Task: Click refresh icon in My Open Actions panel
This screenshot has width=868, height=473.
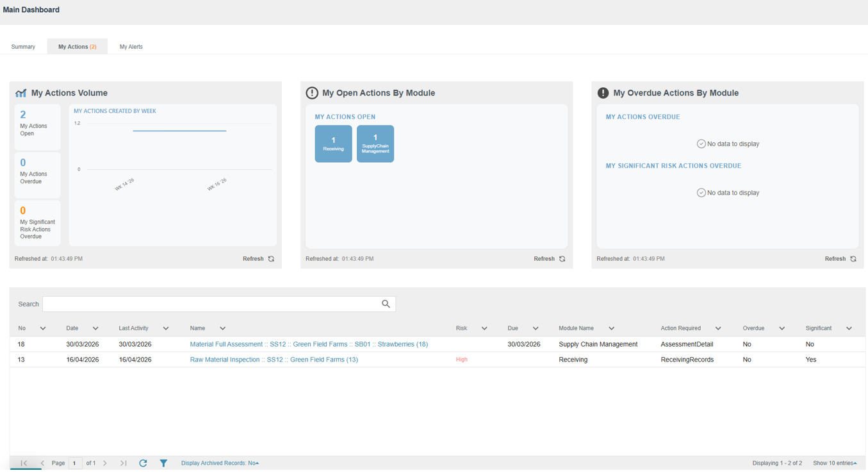Action: pos(562,259)
